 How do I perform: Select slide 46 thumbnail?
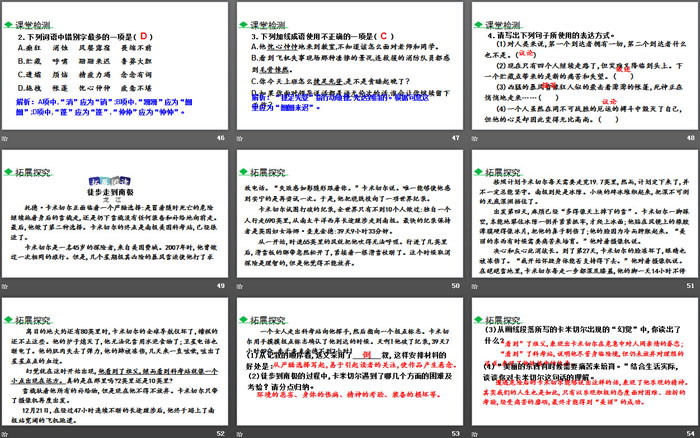click(116, 70)
